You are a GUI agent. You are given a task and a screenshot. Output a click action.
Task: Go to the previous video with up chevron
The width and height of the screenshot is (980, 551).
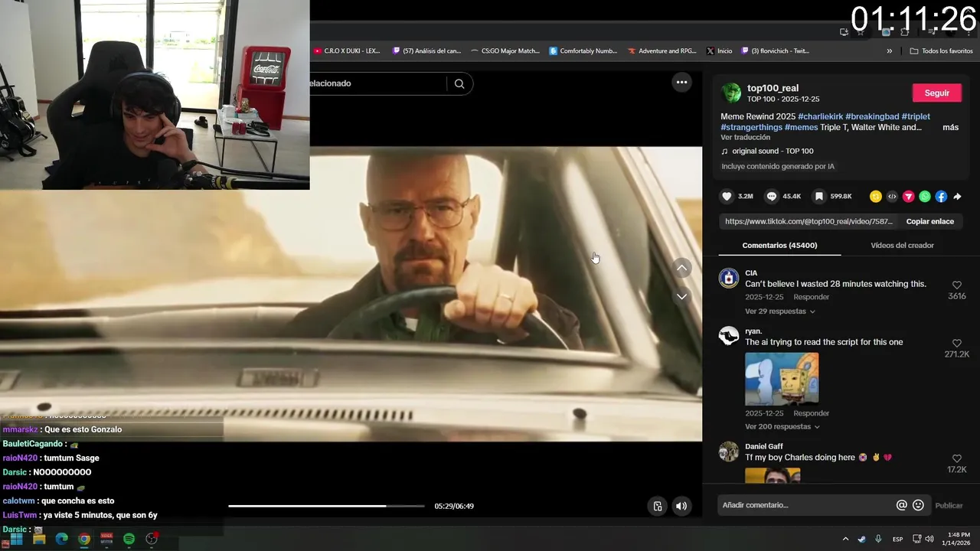click(681, 268)
